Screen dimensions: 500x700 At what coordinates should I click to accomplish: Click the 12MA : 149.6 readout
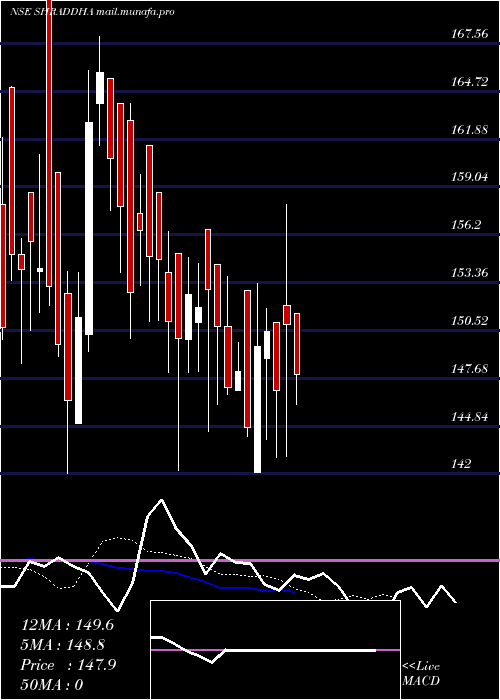67,625
